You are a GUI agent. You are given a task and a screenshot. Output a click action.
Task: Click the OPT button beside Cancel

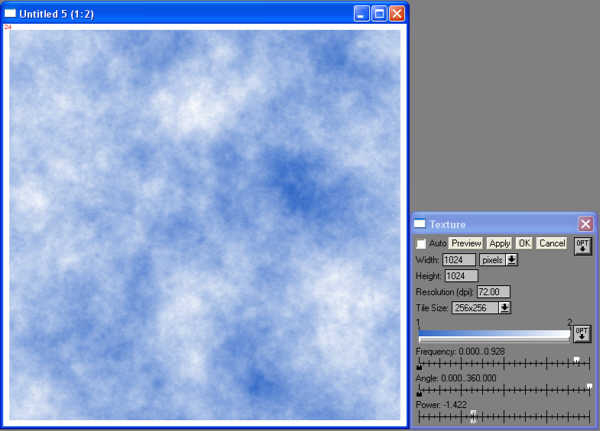click(582, 245)
